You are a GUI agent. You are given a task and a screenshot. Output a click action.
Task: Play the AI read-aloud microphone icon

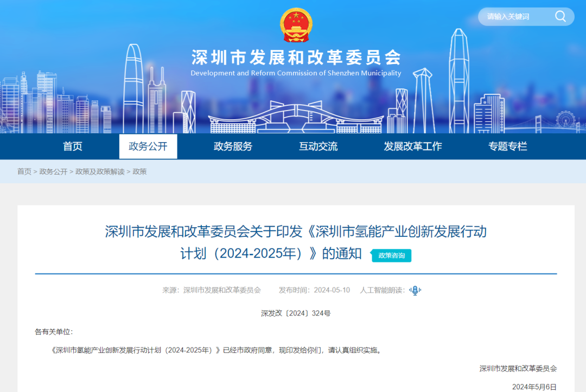[415, 291]
